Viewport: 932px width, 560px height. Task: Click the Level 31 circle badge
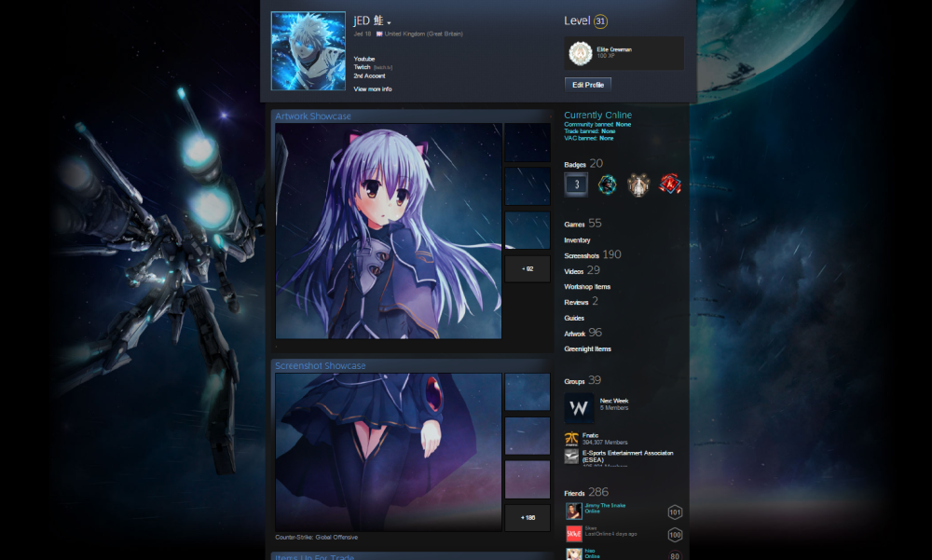[x=601, y=21]
